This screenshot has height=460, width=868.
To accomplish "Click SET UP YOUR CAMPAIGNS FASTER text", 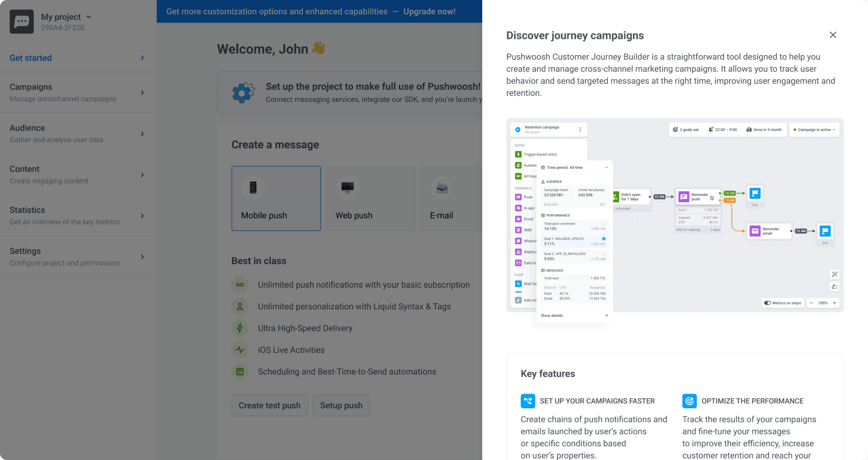I will pyautogui.click(x=597, y=401).
